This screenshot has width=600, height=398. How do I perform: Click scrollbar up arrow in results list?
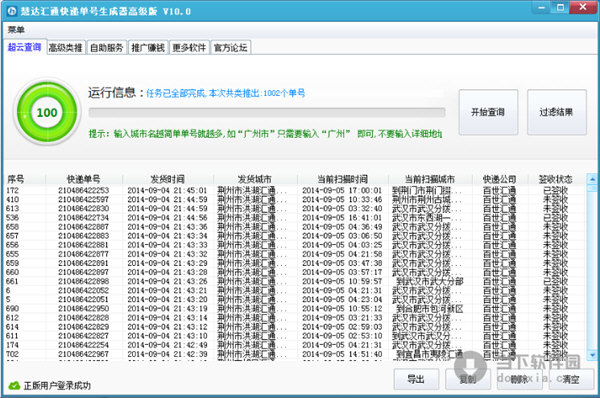pyautogui.click(x=592, y=179)
